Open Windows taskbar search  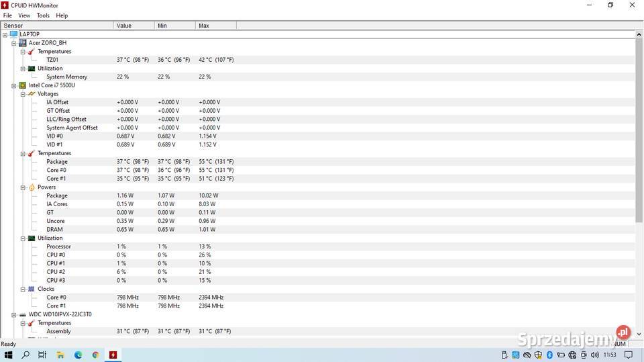click(x=25, y=355)
